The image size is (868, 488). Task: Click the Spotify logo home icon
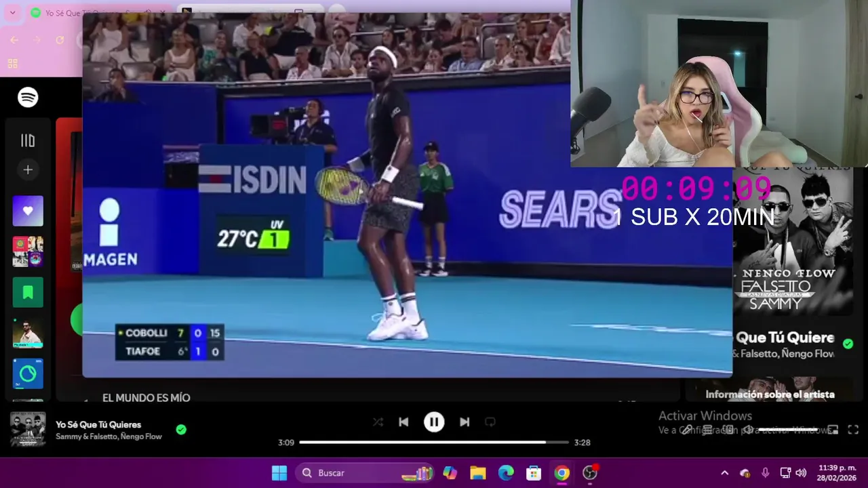click(28, 98)
